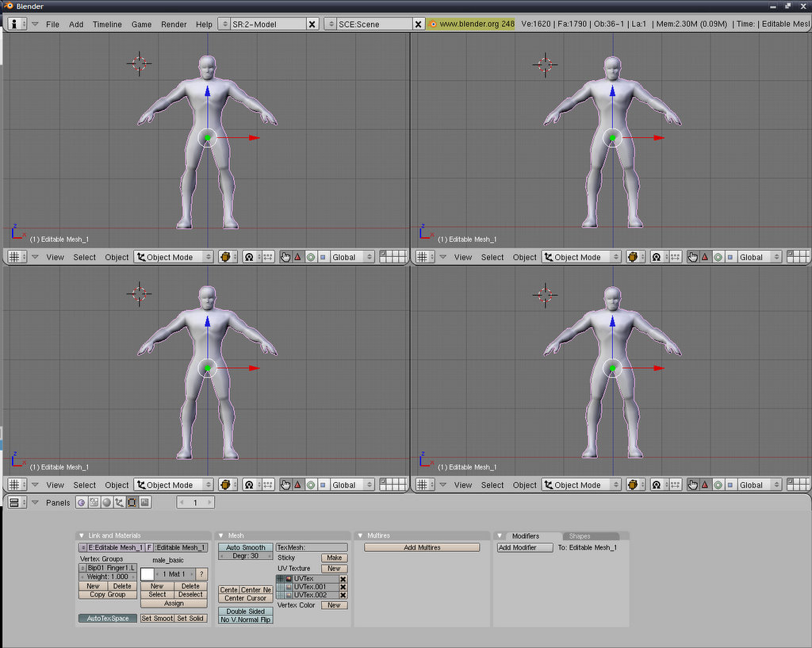Select the Logic context icon next to Panels

[x=81, y=503]
